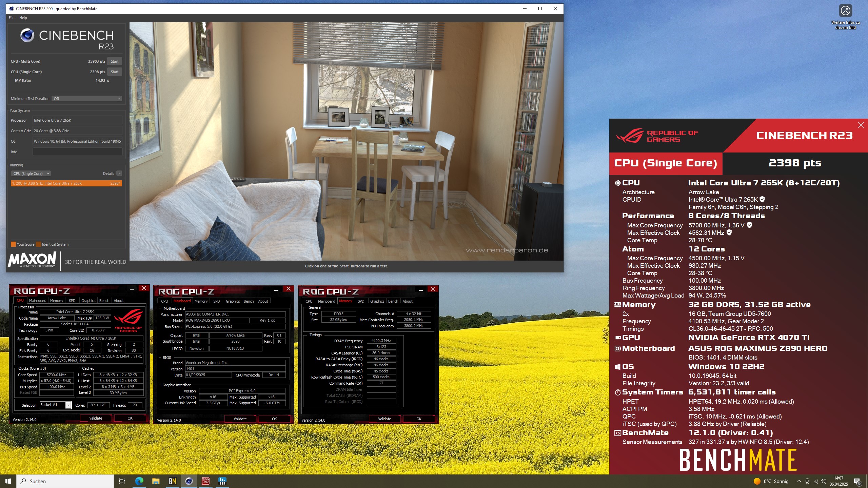Open volume control in tray
The image size is (868, 488).
824,481
